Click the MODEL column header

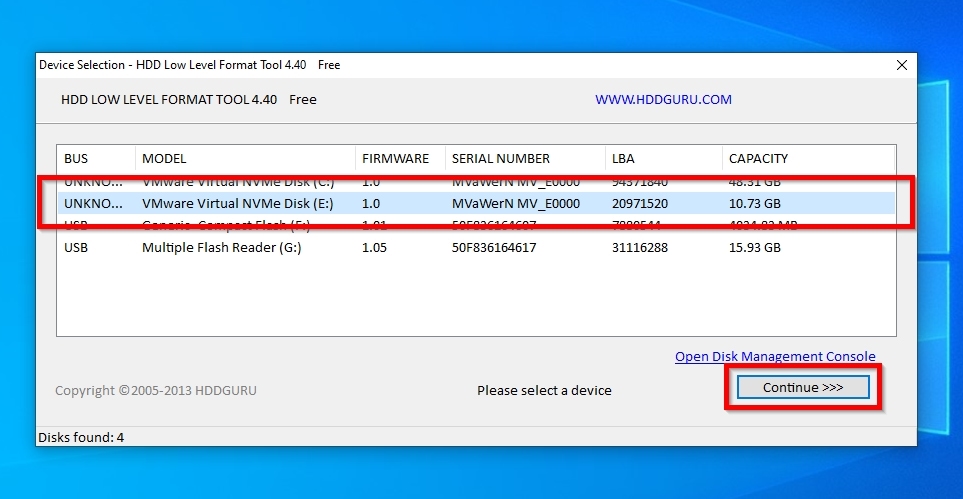click(x=245, y=158)
